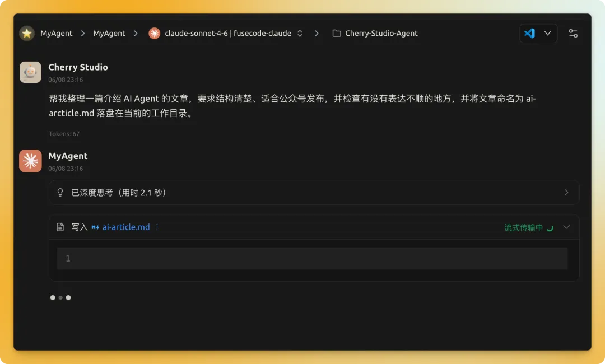This screenshot has height=364, width=605.
Task: Click the star avatar icon beside MyAgent
Action: pos(27,34)
